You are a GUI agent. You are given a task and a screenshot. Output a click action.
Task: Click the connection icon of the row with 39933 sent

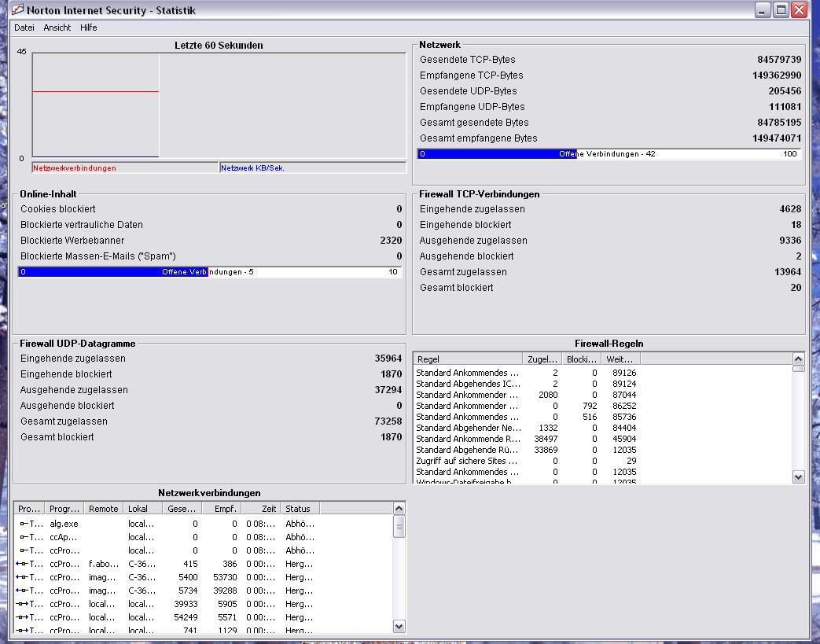(22, 604)
